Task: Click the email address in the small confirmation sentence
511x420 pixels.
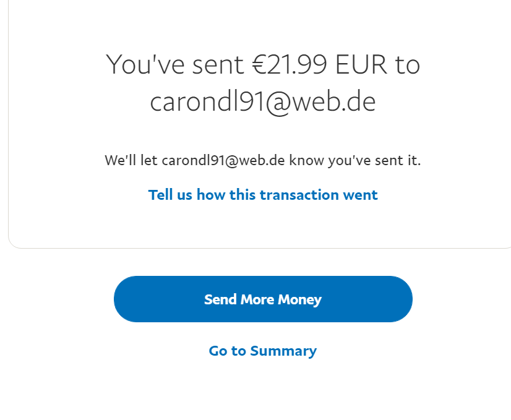Action: 223,161
